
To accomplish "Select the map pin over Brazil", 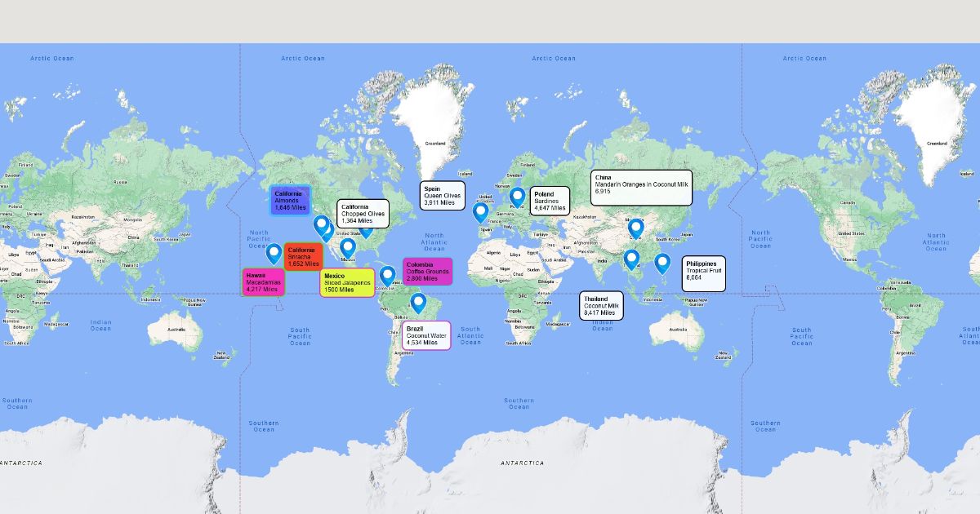I will pyautogui.click(x=418, y=303).
